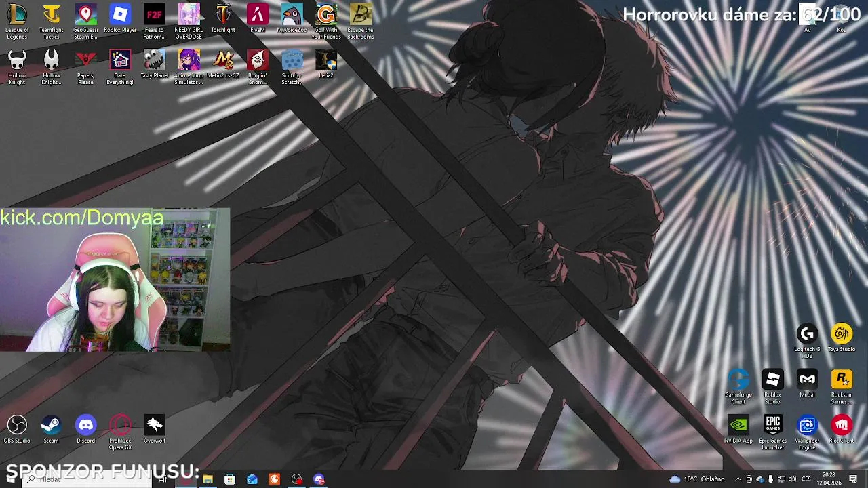Switch the CES keyboard language indicator
868x488 pixels.
coord(806,479)
